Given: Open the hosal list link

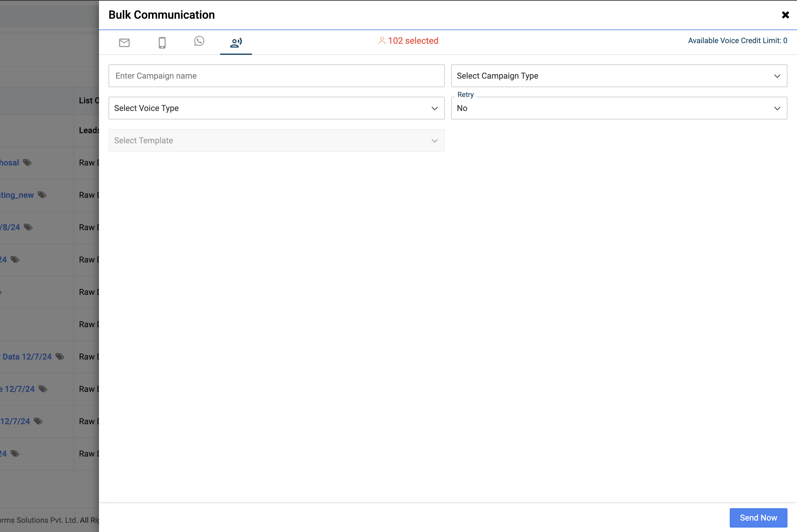Looking at the screenshot, I should 10,163.
